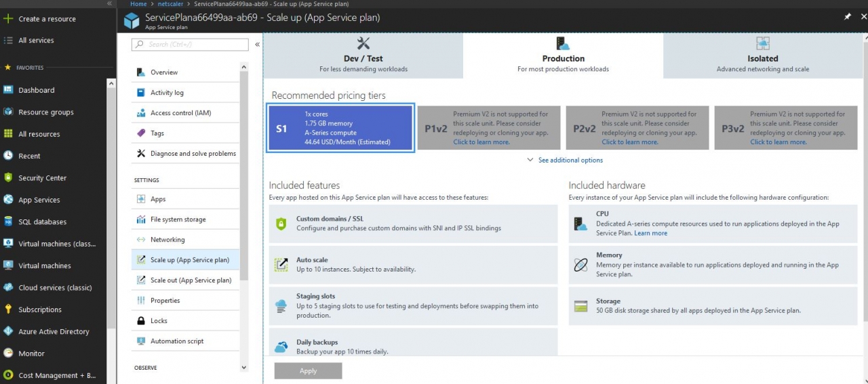Open Dashboard from the favorites sidebar
Image resolution: width=868 pixels, height=384 pixels.
click(x=37, y=90)
